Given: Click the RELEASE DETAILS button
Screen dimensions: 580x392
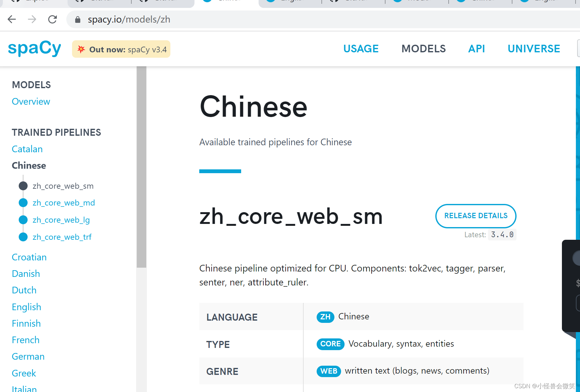Looking at the screenshot, I should [x=476, y=216].
